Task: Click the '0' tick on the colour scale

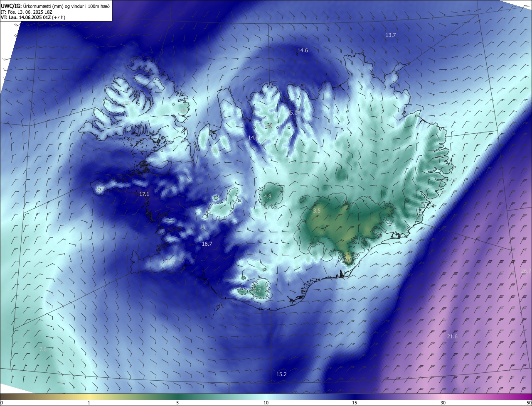Action: 2,403
